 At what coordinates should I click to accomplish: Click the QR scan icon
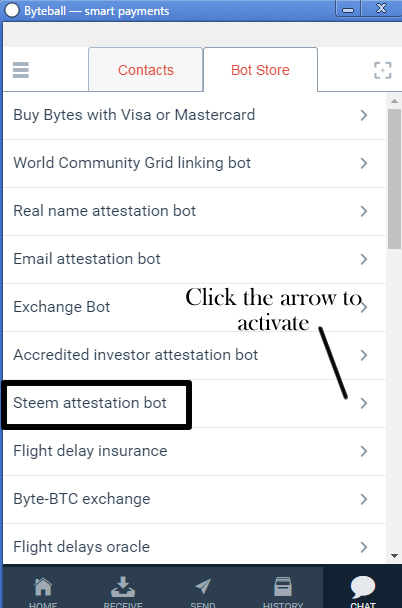[382, 70]
